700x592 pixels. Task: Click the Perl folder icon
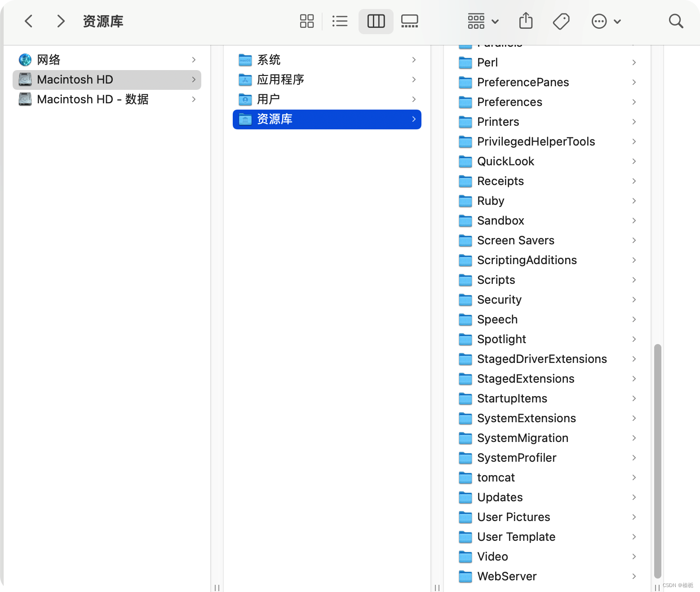point(465,62)
